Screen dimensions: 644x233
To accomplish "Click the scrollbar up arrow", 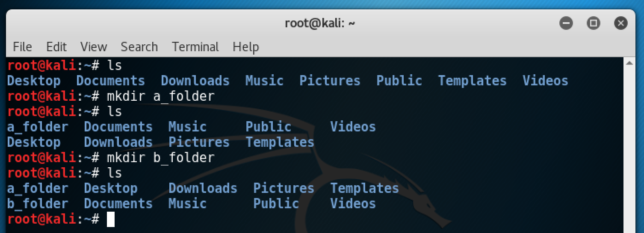I will point(629,63).
